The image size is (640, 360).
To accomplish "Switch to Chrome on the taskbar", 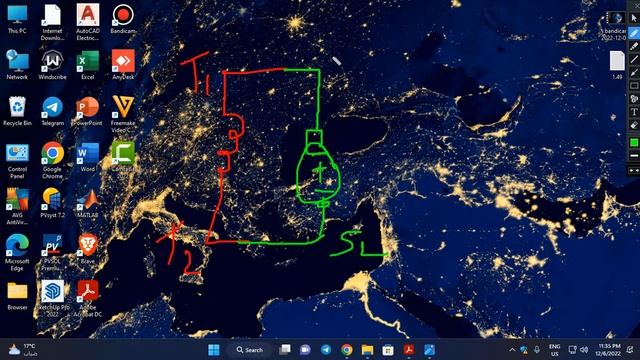I will point(347,350).
